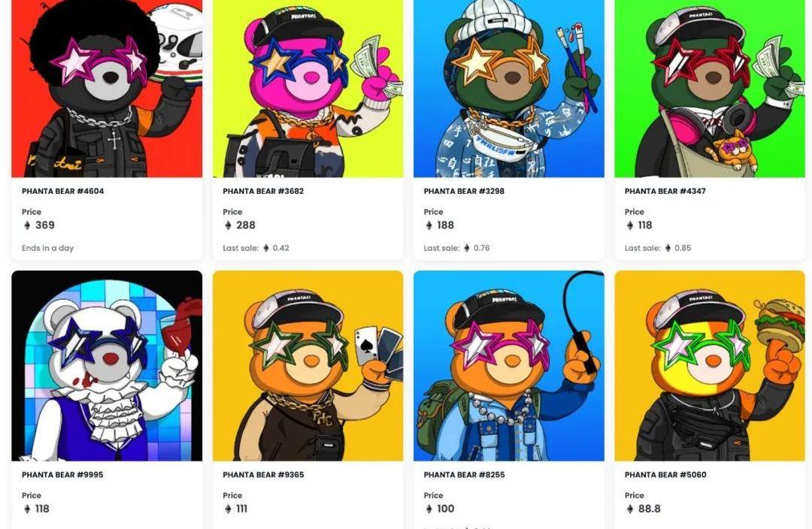Click the 'Ends in a day' label
This screenshot has width=812, height=529.
coord(47,248)
